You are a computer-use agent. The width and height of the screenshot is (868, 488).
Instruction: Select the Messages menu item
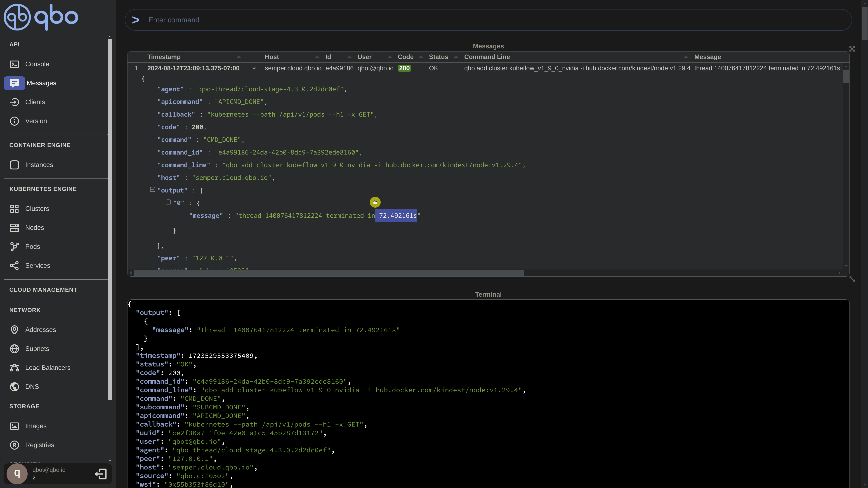pyautogui.click(x=41, y=83)
